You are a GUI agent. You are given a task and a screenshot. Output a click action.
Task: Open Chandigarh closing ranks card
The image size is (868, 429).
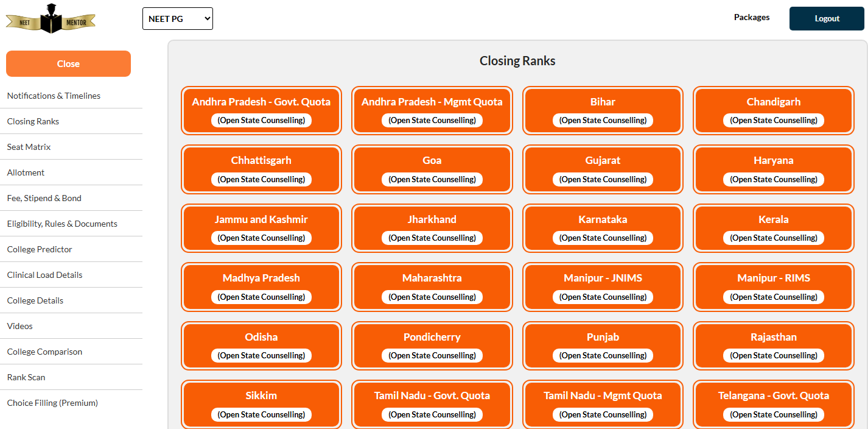click(x=774, y=110)
